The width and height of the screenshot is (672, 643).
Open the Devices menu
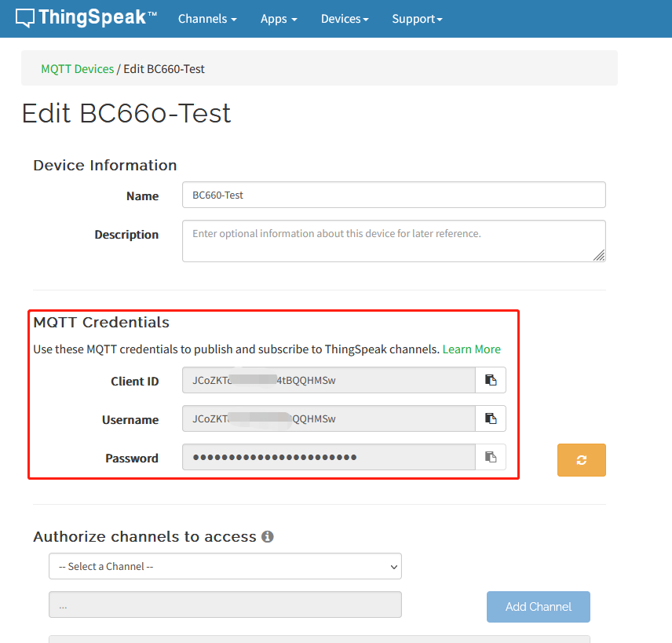point(345,19)
